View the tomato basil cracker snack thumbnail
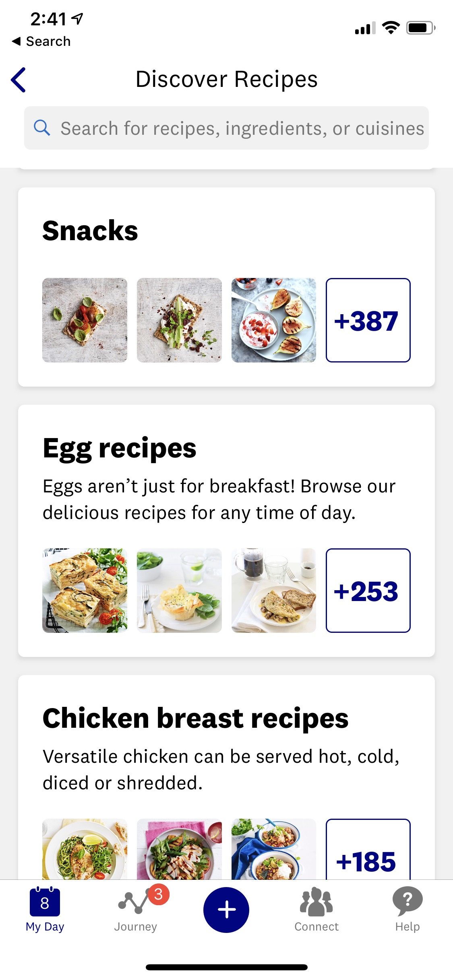This screenshot has width=453, height=980. (x=85, y=320)
